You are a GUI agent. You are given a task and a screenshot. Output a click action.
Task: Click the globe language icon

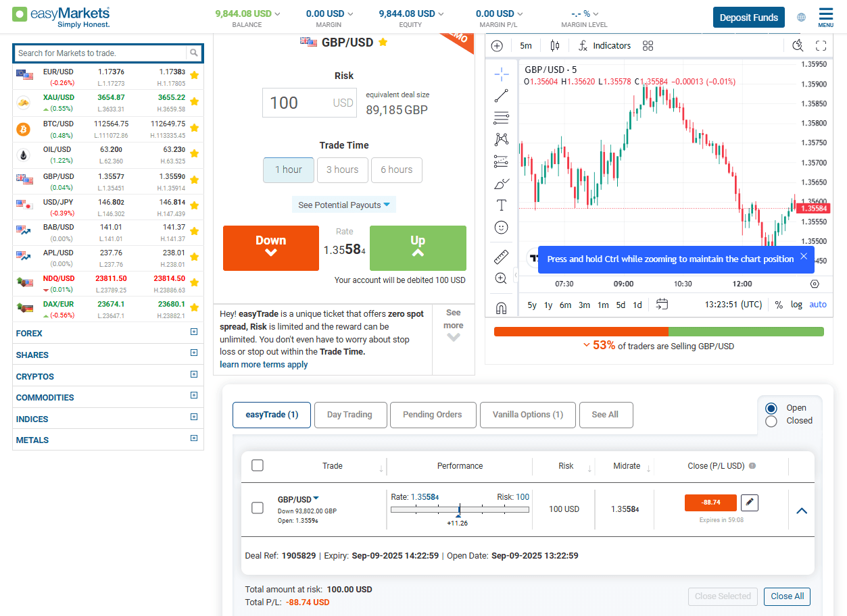coord(801,18)
